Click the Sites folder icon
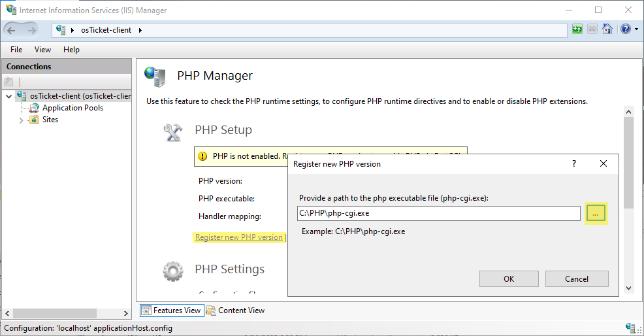Viewport: 644px width, 336px height. point(34,120)
